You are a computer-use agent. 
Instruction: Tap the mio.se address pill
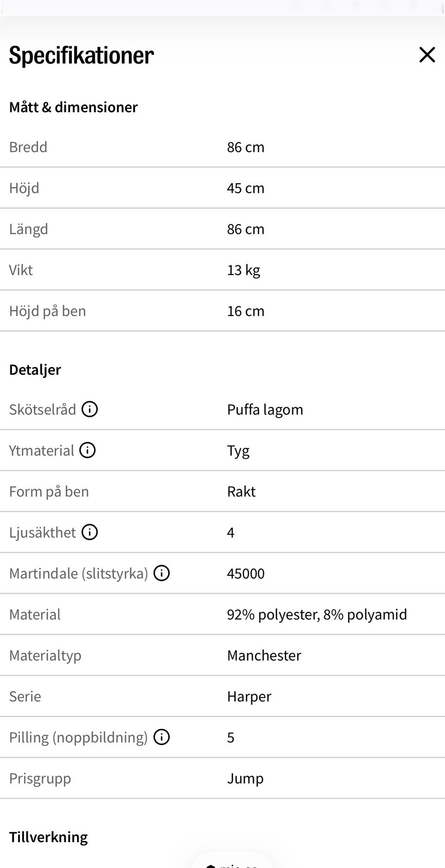(x=232, y=861)
